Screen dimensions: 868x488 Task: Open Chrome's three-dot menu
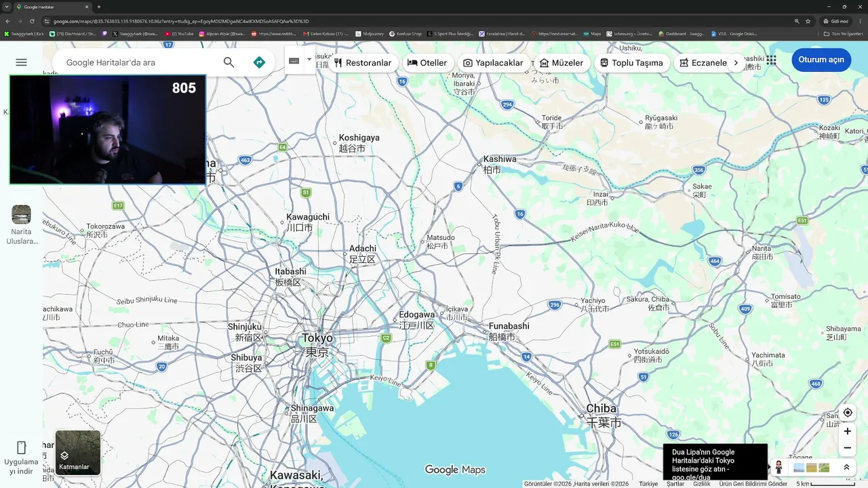tap(861, 21)
